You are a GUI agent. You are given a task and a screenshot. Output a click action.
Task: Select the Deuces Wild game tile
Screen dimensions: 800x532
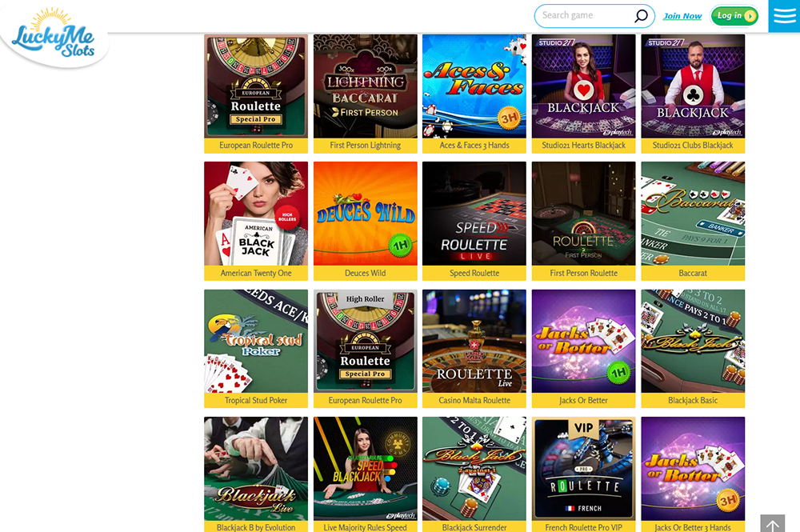(x=365, y=214)
